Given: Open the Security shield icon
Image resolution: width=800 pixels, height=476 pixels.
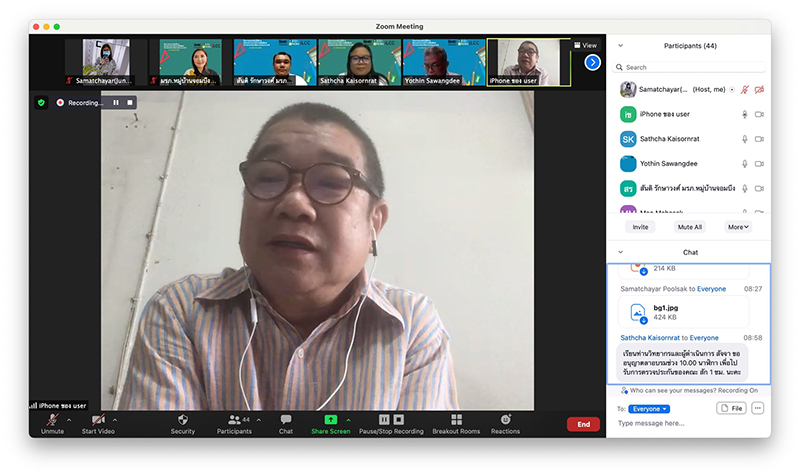Looking at the screenshot, I should pyautogui.click(x=183, y=419).
